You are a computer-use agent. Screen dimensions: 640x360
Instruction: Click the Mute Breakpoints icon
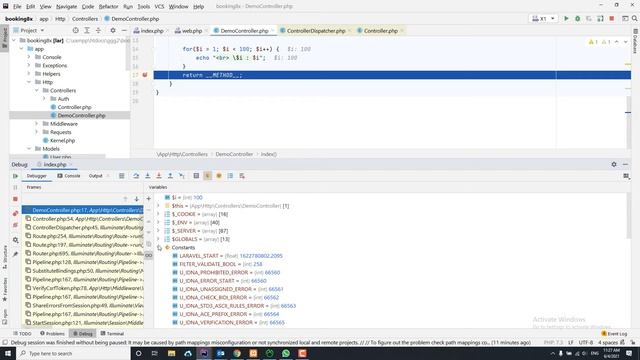(x=16, y=225)
